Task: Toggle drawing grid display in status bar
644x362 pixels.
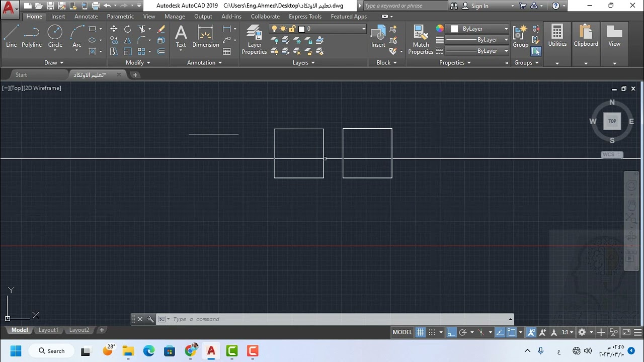Action: point(420,332)
